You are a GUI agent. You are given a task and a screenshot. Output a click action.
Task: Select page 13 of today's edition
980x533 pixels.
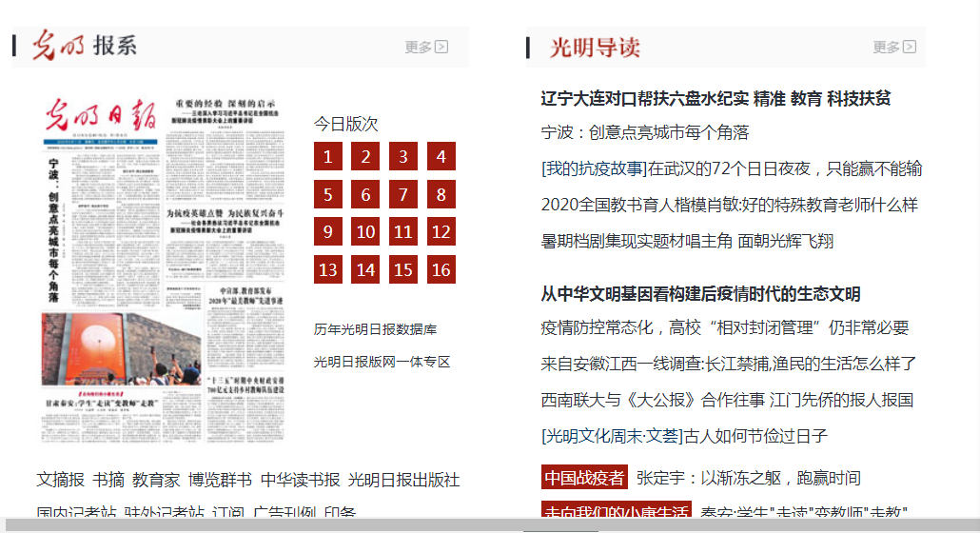point(328,270)
